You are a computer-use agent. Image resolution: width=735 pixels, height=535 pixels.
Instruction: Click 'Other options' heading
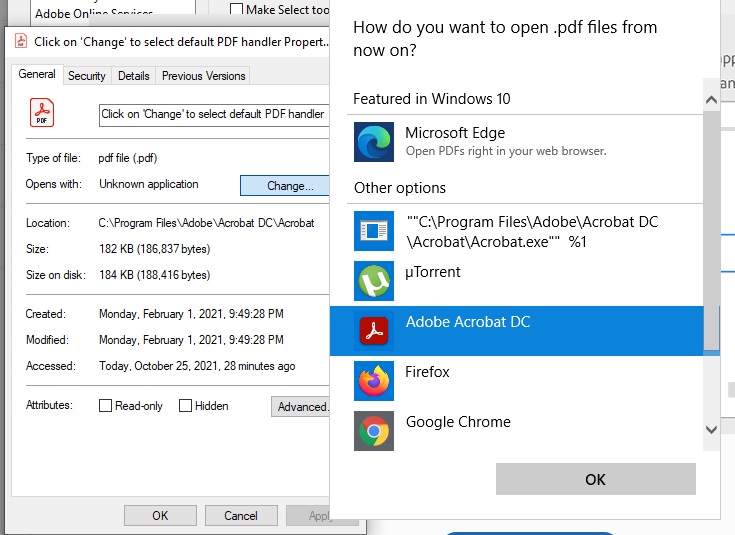click(x=400, y=188)
